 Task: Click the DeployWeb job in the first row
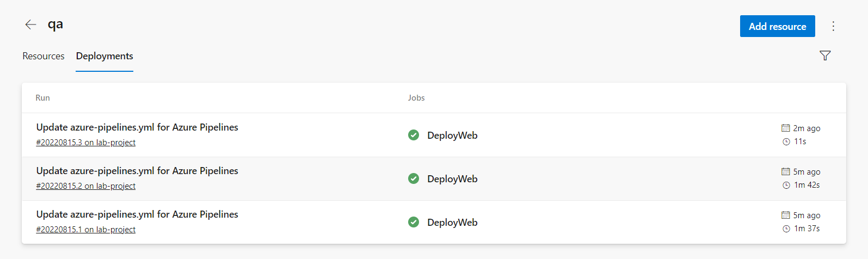coord(452,135)
